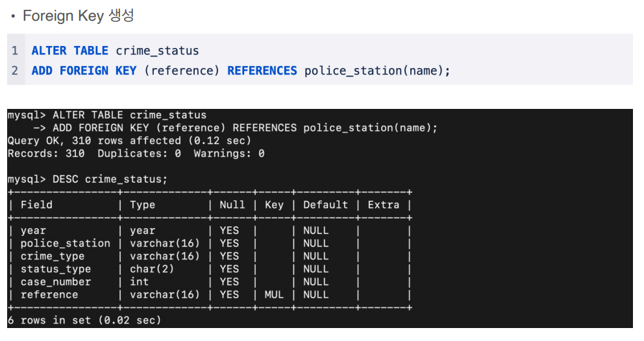The height and width of the screenshot is (341, 644).
Task: Click line number 1 in code block
Action: coord(15,51)
